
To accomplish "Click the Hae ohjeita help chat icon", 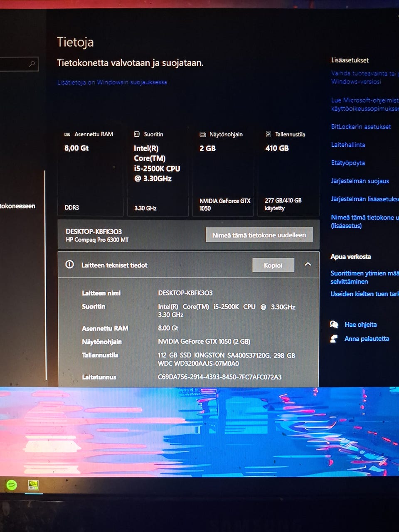I will tap(334, 325).
